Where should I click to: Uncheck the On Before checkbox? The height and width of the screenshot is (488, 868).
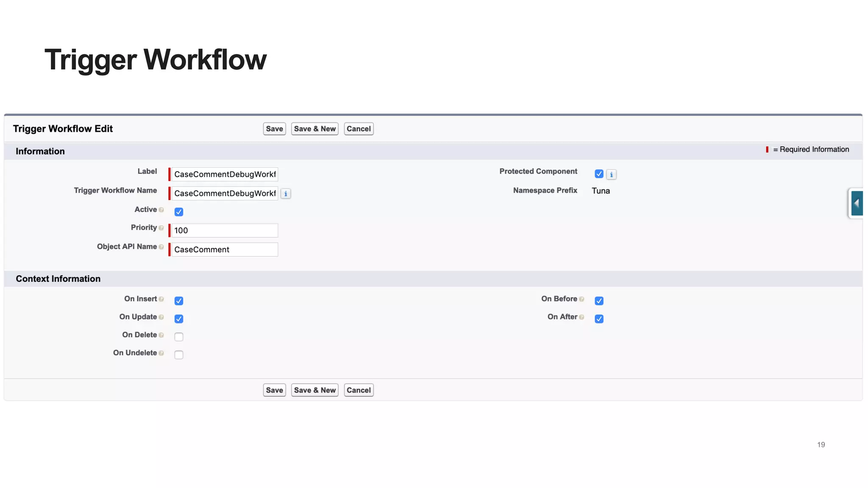click(x=599, y=301)
